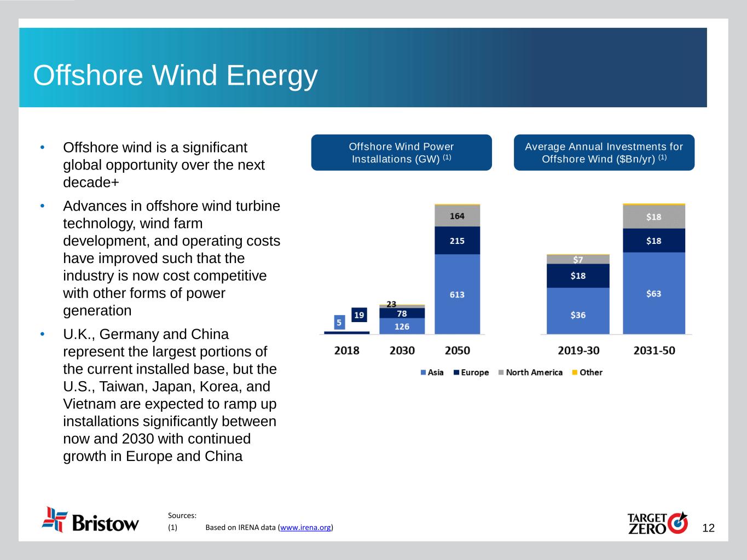The height and width of the screenshot is (560, 747).
Task: Select the 2018 axis label
Action: pos(346,351)
